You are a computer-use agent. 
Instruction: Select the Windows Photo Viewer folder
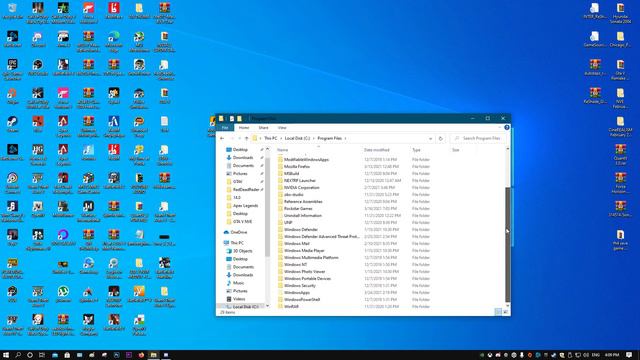coord(304,271)
